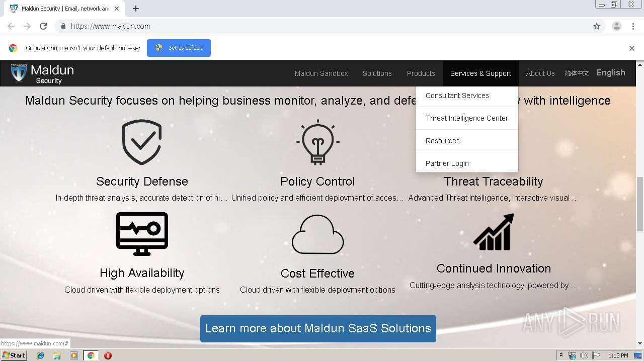
Task: Click the network tray icon
Action: (572, 355)
